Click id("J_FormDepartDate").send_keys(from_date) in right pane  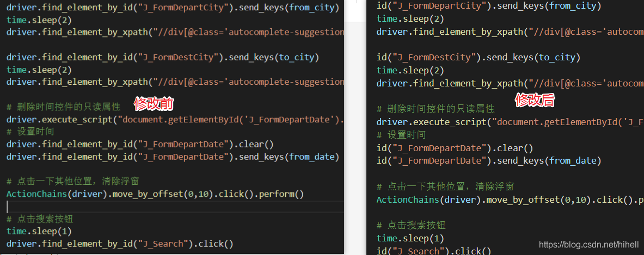[x=489, y=160]
